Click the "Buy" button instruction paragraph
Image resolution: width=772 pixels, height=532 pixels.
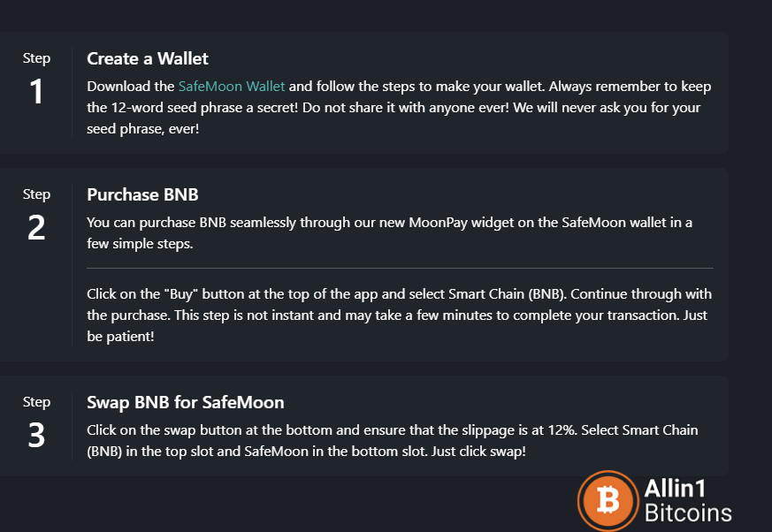tap(400, 315)
